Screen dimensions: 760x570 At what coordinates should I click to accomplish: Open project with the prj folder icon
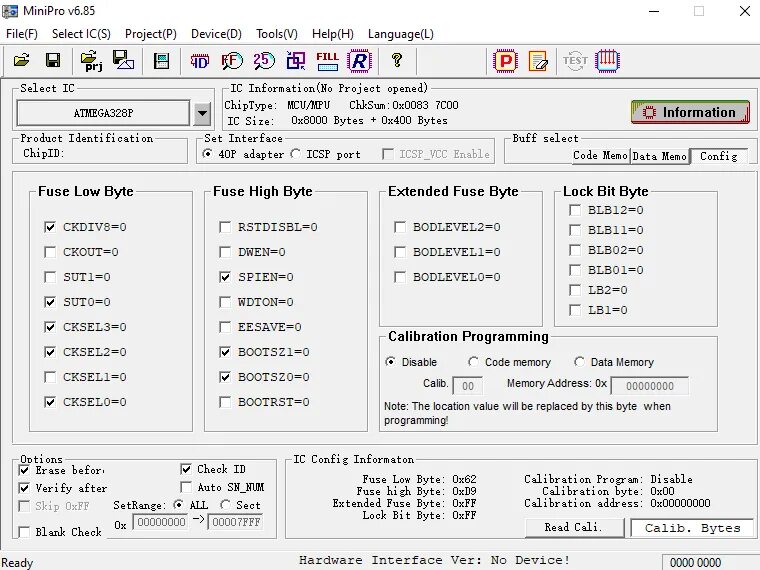coord(91,61)
